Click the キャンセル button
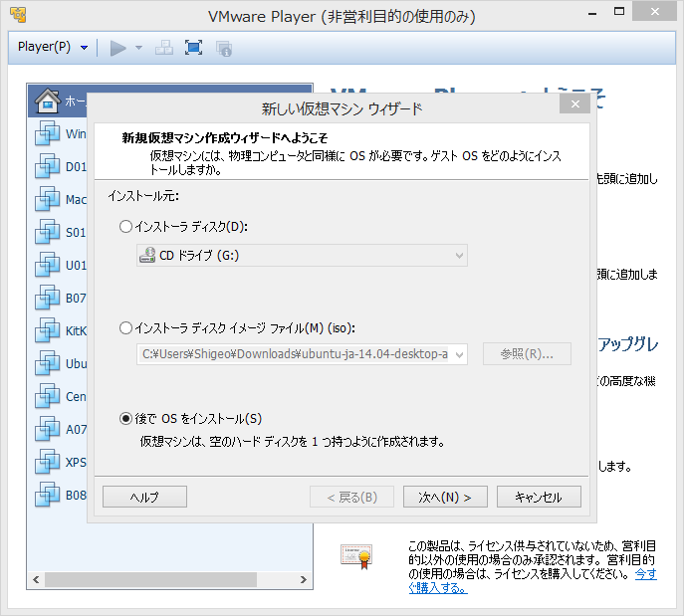 tap(539, 497)
